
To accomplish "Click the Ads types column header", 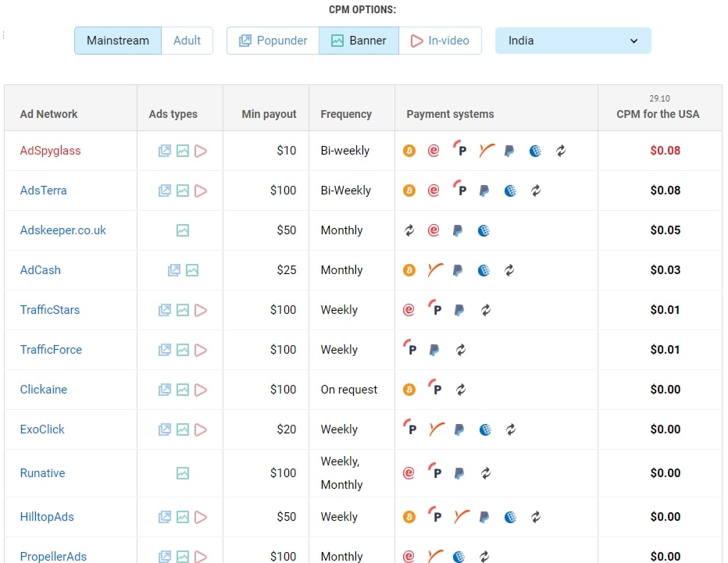I will point(173,114).
